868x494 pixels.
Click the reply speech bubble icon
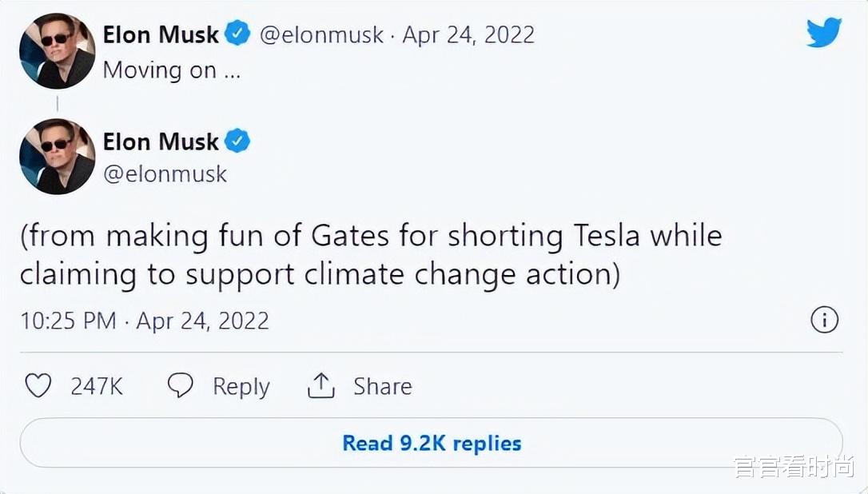coord(180,386)
